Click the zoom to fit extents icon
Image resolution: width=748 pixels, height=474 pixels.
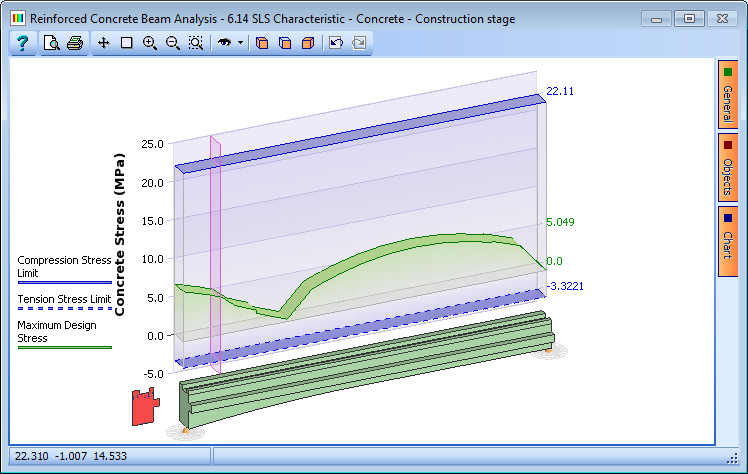click(x=196, y=43)
